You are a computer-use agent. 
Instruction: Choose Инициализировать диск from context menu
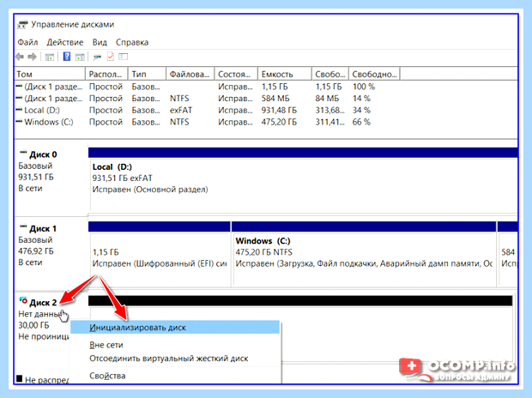pos(175,328)
